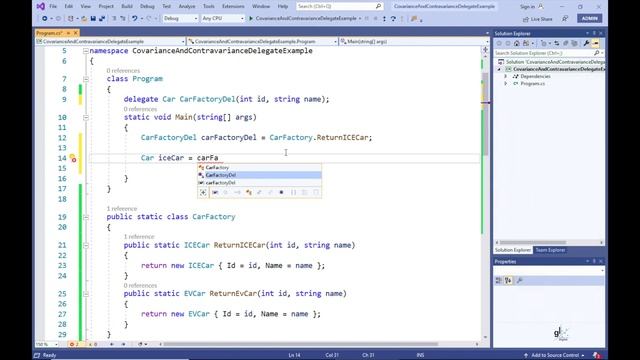Click the Live Share icon
This screenshot has width=640, height=360.
click(526, 19)
